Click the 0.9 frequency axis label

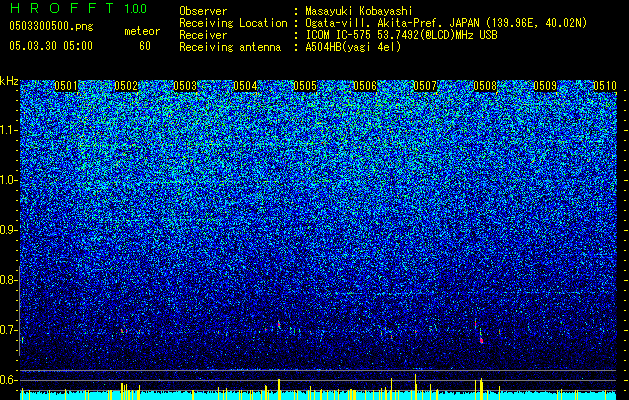tap(9, 230)
